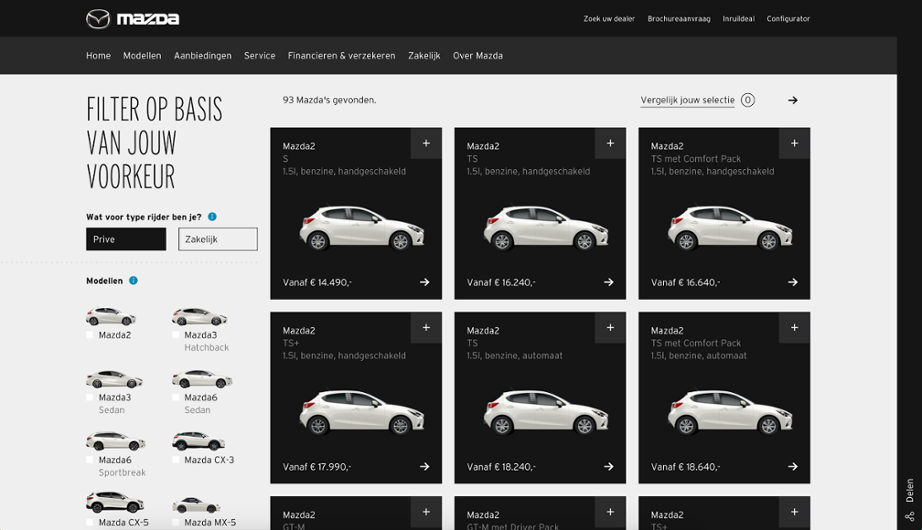Click Zoek uw dealer link

tap(609, 19)
